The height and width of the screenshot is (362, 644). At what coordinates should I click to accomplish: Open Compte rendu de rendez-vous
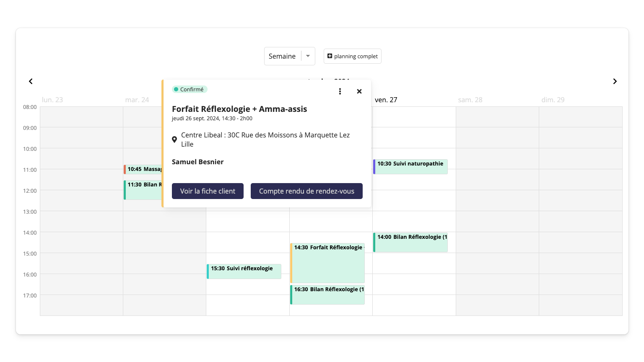coord(306,191)
